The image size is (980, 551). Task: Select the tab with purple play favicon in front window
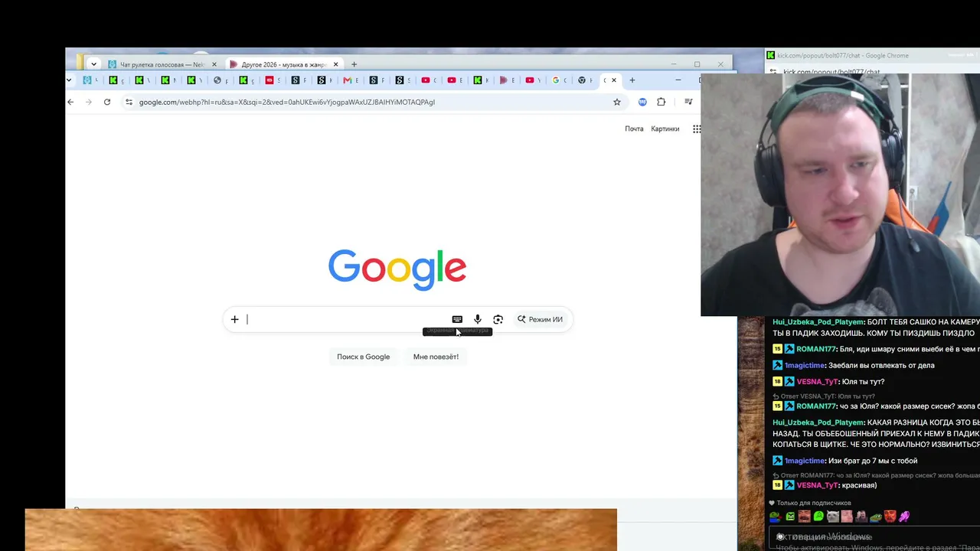[505, 80]
